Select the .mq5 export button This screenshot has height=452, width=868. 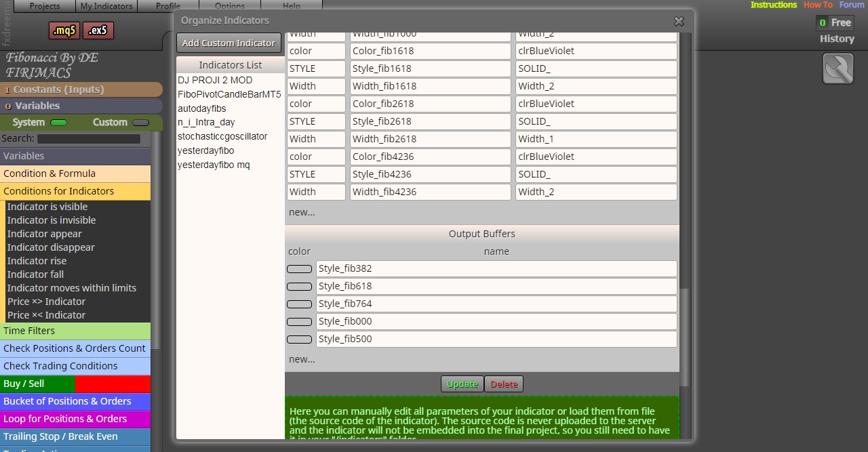coord(64,30)
